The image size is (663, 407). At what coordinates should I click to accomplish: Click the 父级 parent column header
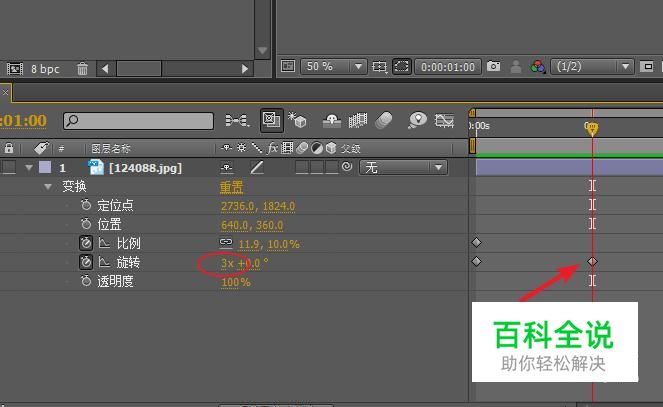point(351,149)
